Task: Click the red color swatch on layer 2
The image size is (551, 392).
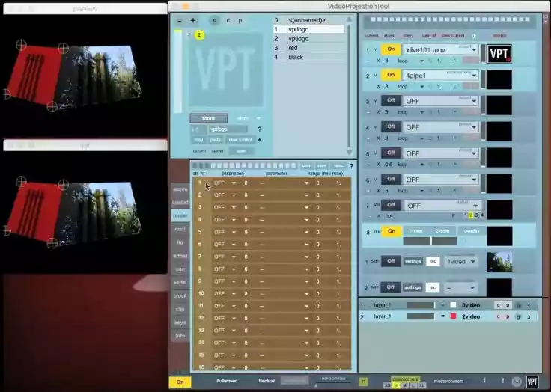Action: (454, 317)
